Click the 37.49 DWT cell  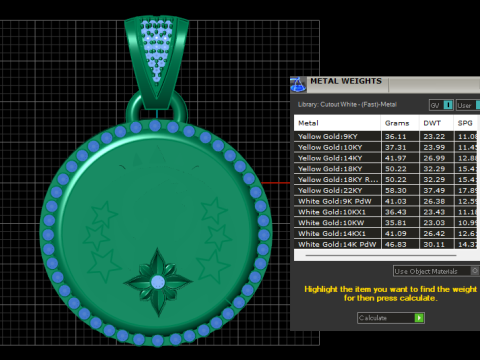pyautogui.click(x=437, y=190)
